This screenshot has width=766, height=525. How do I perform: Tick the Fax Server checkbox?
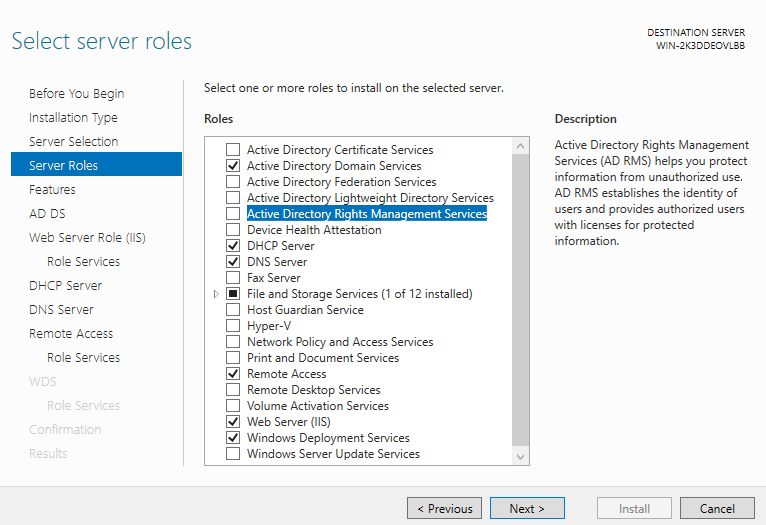pyautogui.click(x=233, y=278)
